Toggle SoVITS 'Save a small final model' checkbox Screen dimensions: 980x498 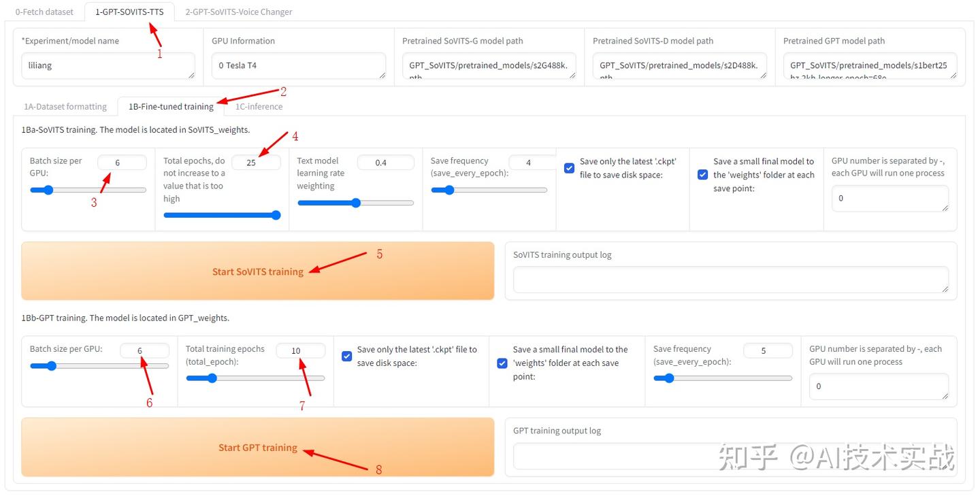[x=703, y=175]
